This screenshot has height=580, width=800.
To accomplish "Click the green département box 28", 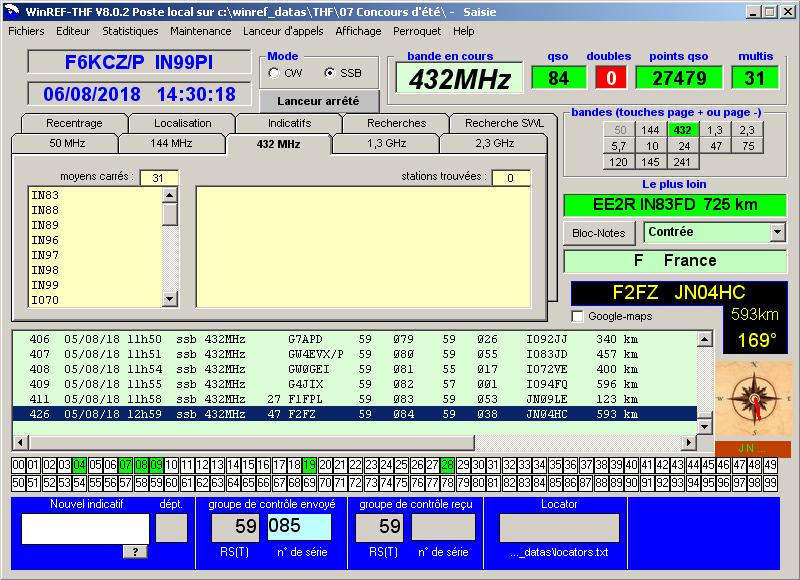I will 447,465.
